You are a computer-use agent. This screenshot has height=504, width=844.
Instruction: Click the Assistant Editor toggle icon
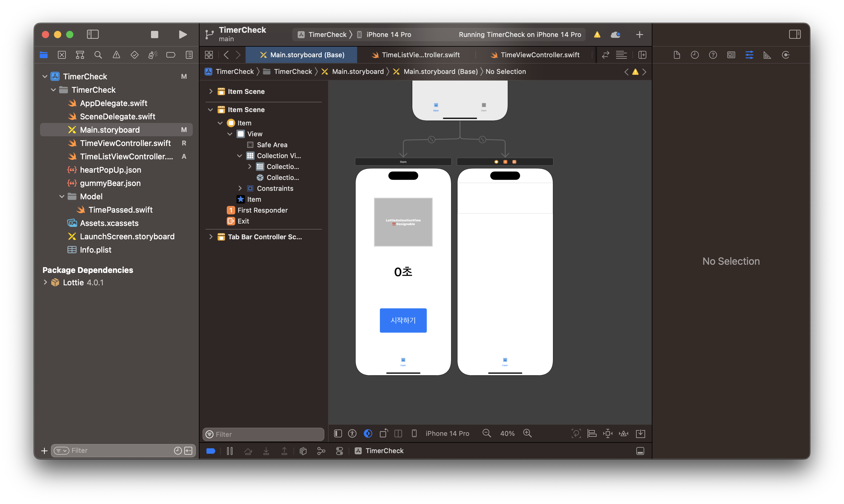[x=642, y=55]
